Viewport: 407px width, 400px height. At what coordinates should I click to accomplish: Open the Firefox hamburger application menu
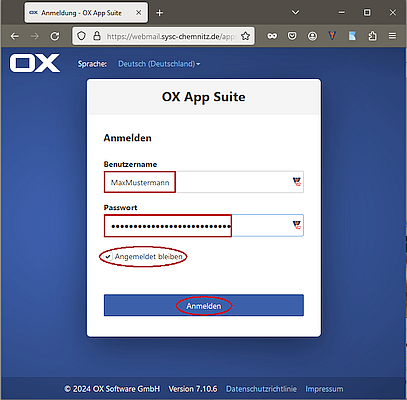[x=392, y=36]
